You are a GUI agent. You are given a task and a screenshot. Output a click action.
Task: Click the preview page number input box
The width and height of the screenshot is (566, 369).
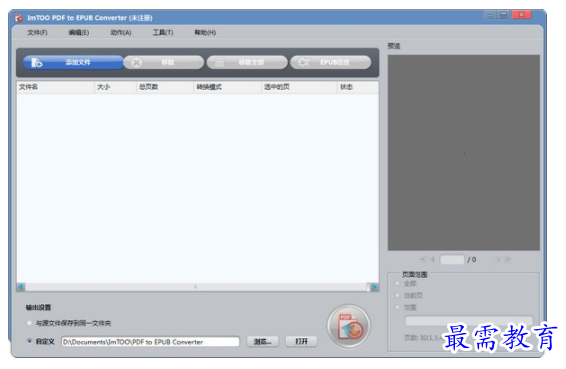[x=452, y=259]
